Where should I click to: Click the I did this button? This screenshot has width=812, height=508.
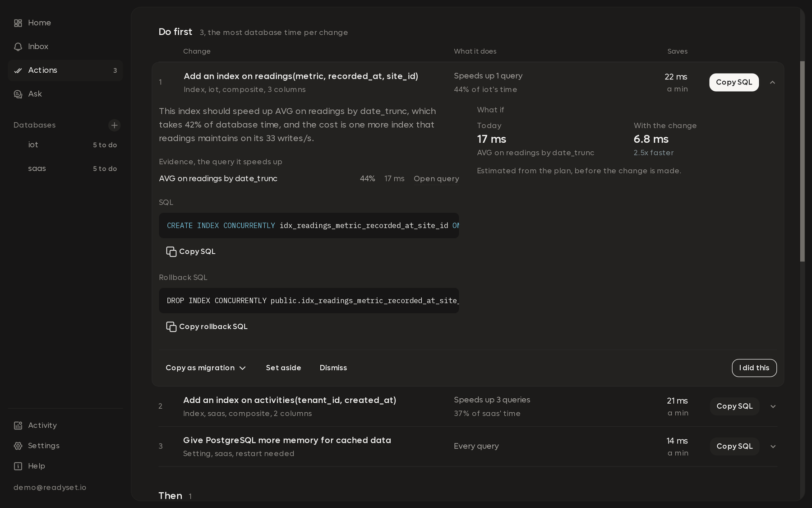pyautogui.click(x=754, y=368)
